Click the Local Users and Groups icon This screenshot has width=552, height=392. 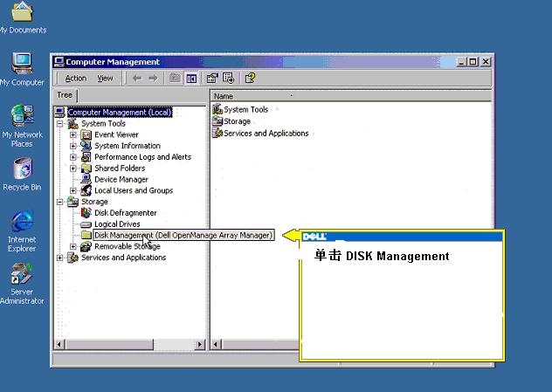86,190
